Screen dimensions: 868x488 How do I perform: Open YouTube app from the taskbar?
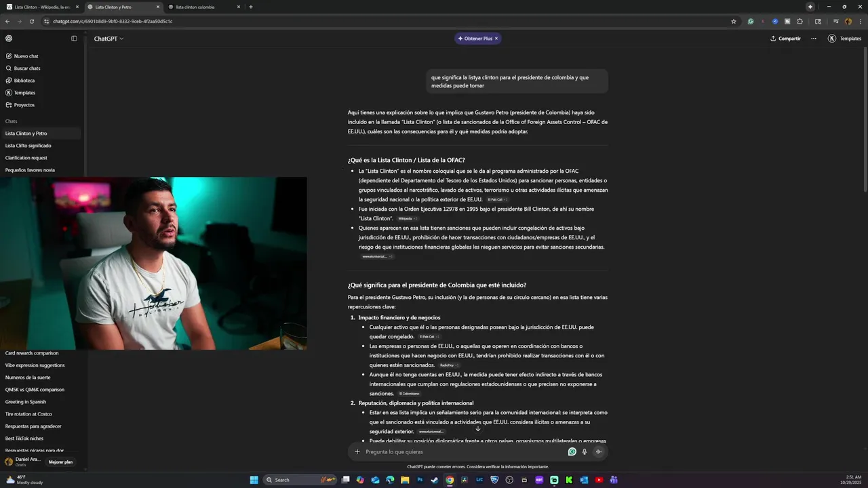599,480
